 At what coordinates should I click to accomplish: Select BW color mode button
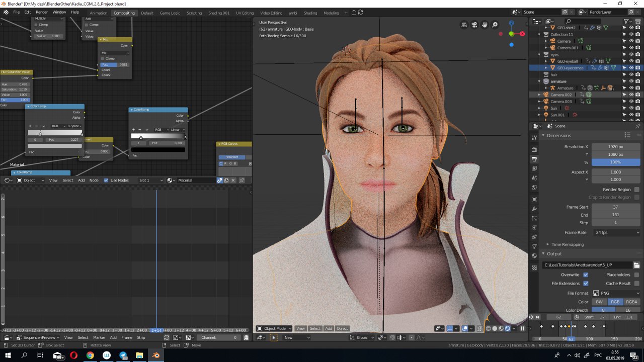point(599,302)
